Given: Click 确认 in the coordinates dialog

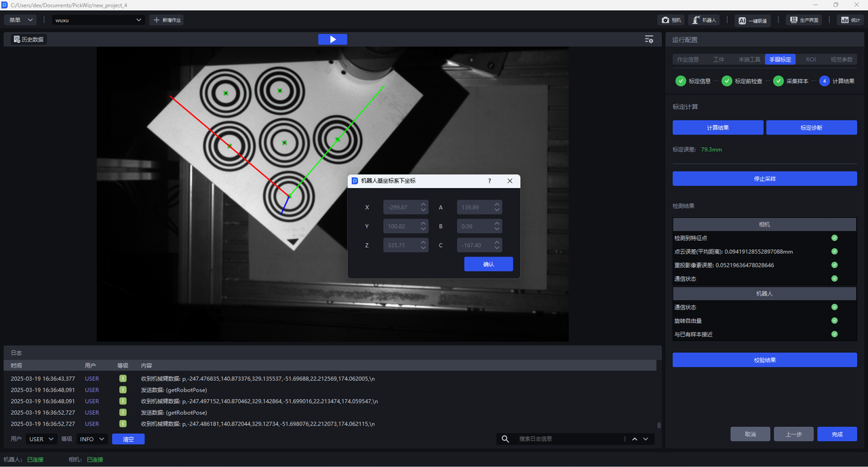Looking at the screenshot, I should (x=488, y=264).
